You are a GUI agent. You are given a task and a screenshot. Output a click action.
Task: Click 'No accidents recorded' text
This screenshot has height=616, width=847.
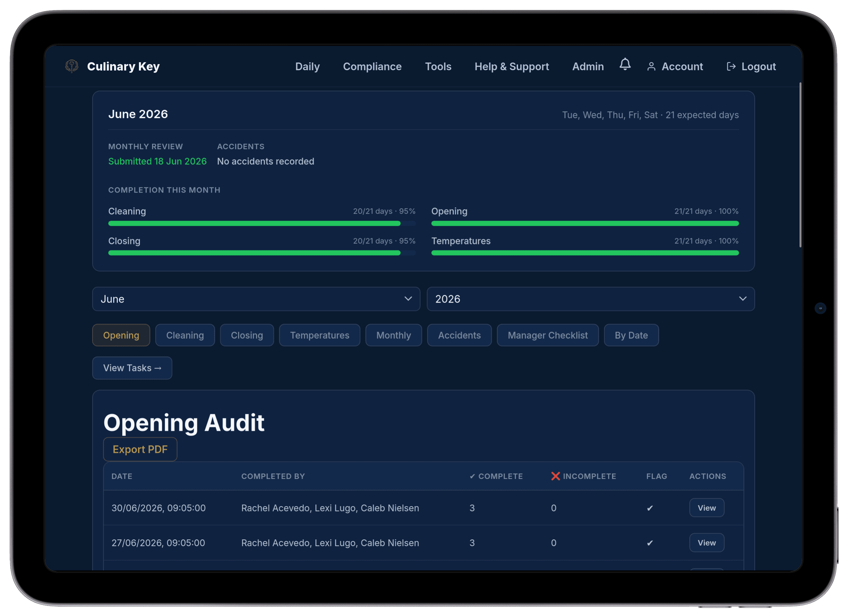(266, 161)
